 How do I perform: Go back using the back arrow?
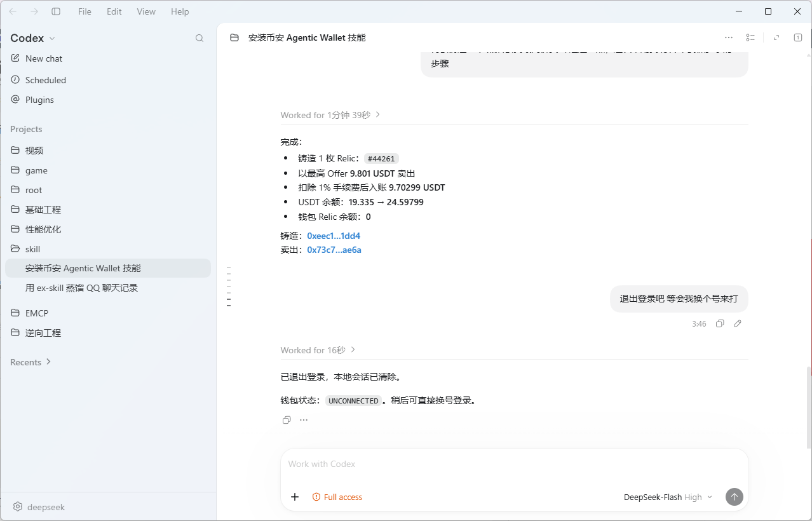click(13, 11)
